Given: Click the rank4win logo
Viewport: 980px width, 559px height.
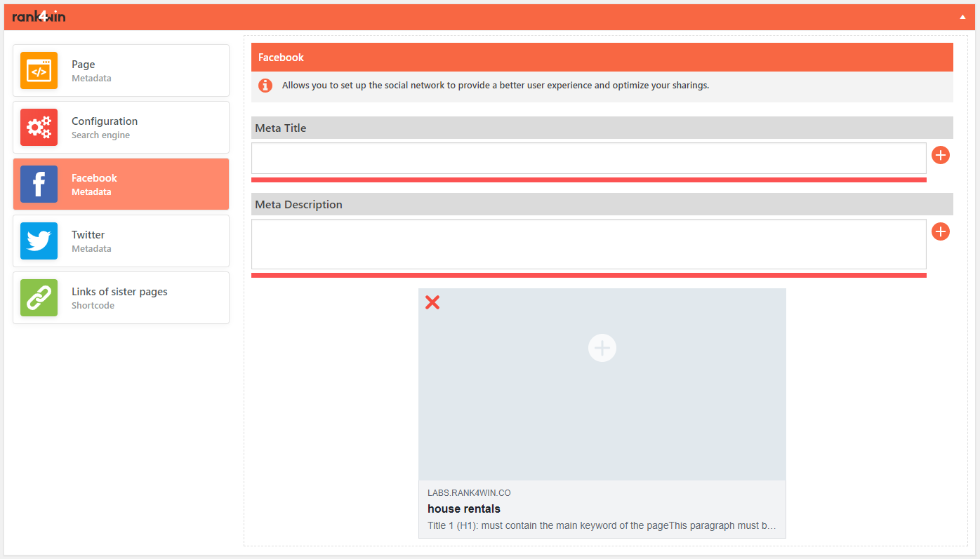Looking at the screenshot, I should click(39, 16).
